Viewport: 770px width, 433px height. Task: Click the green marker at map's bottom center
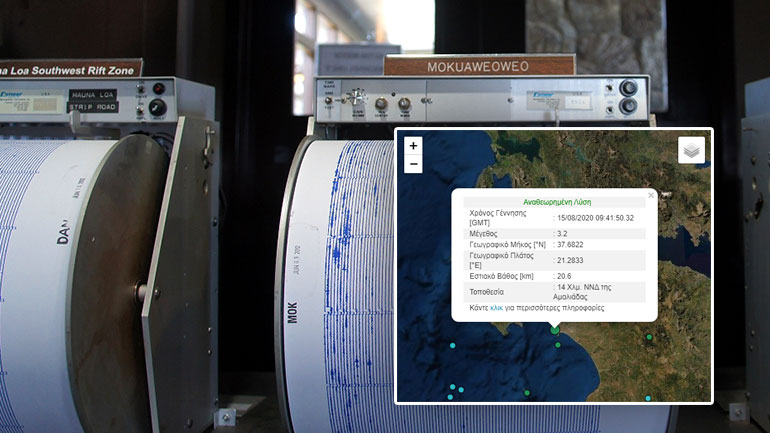(x=527, y=393)
